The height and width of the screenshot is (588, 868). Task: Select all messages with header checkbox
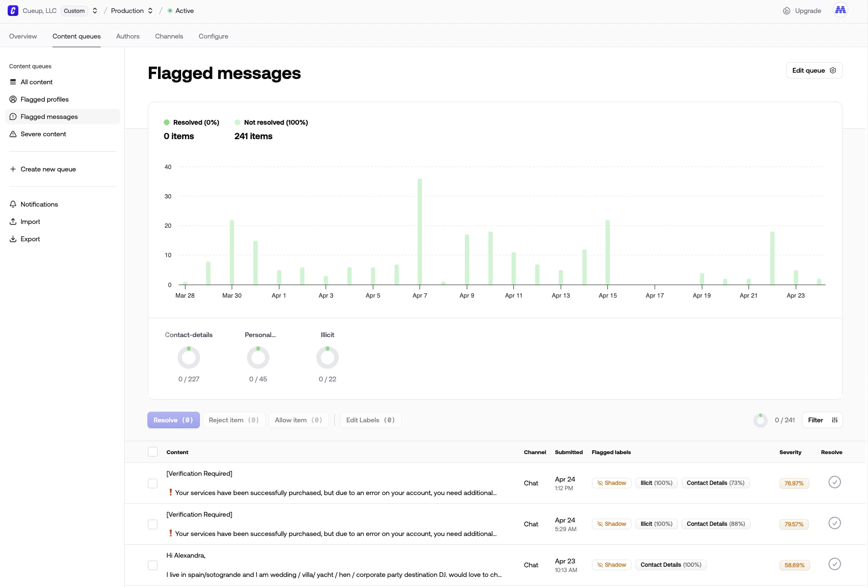point(153,452)
